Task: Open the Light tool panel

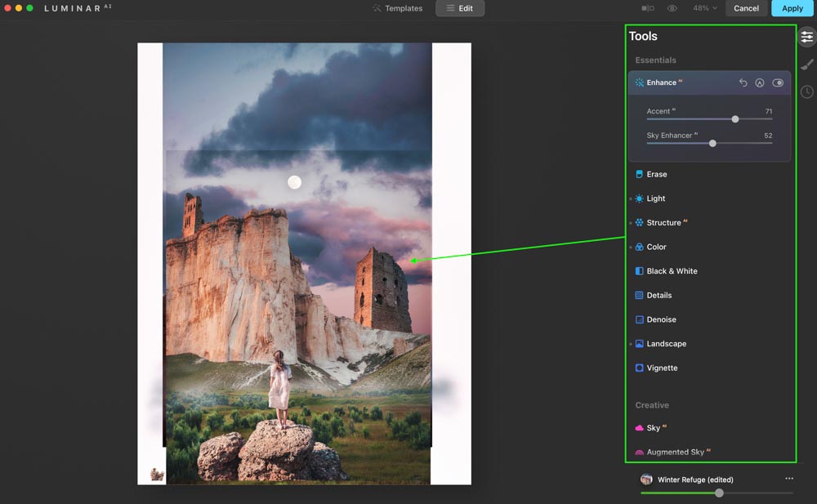Action: [x=655, y=198]
